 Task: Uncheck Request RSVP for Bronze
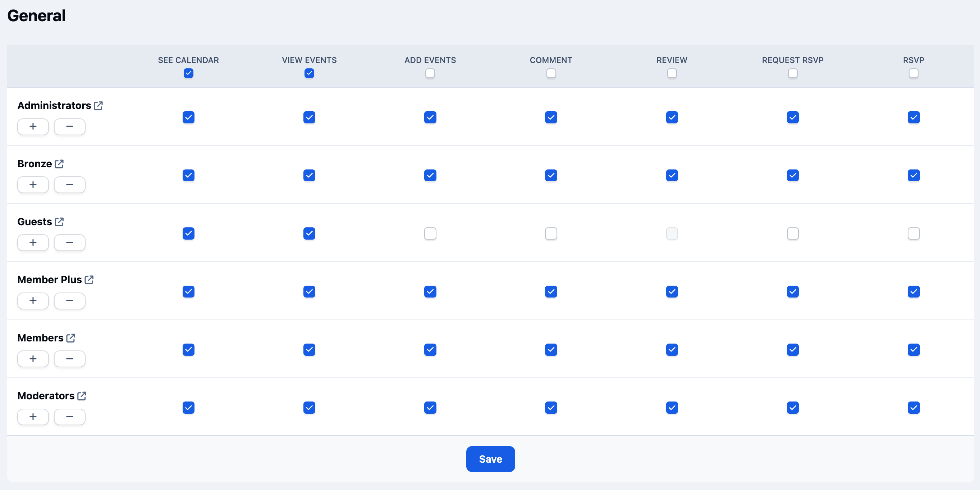(793, 176)
